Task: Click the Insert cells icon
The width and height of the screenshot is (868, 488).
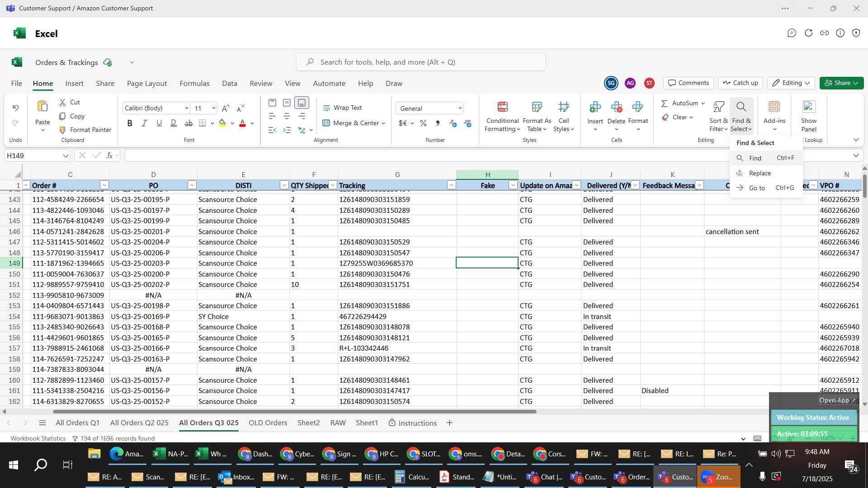Action: (595, 107)
